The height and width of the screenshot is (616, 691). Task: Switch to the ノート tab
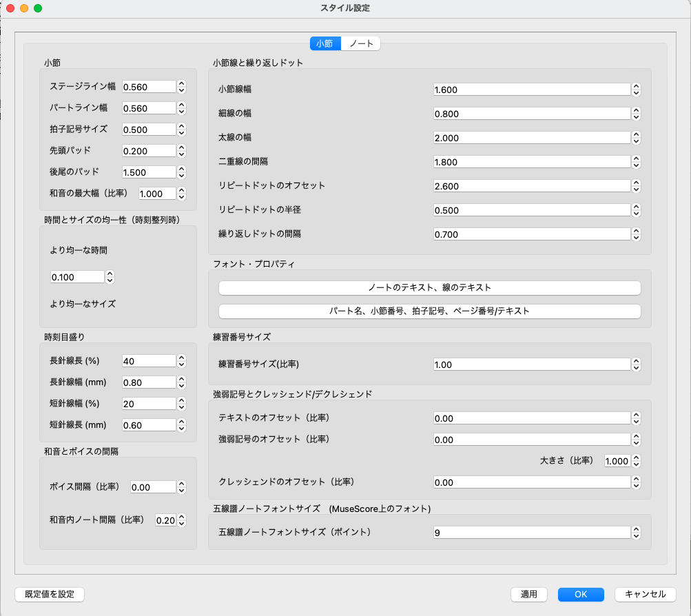(361, 43)
